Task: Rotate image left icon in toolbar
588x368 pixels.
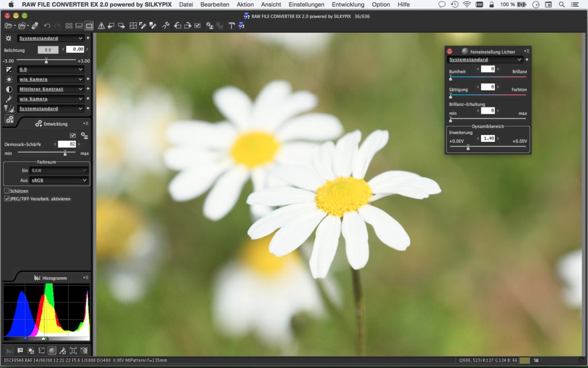Action: 178,26
